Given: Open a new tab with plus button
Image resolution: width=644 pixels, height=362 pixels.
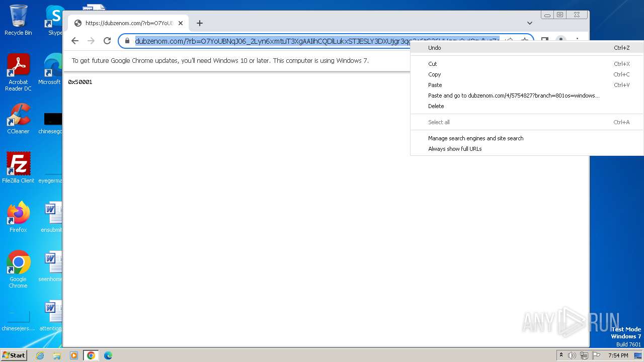Looking at the screenshot, I should (200, 23).
